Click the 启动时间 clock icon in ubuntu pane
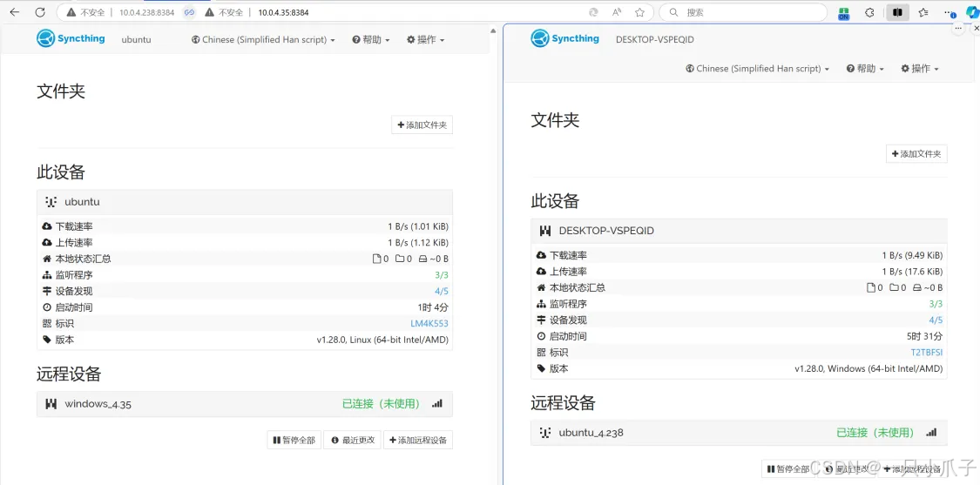 pyautogui.click(x=47, y=306)
